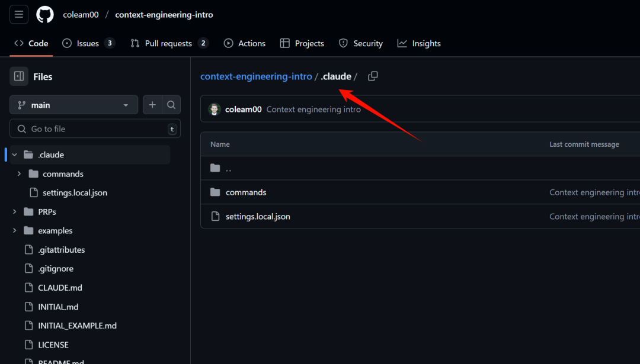Open settings.local.json in file tree
Image resolution: width=640 pixels, height=364 pixels.
75,192
